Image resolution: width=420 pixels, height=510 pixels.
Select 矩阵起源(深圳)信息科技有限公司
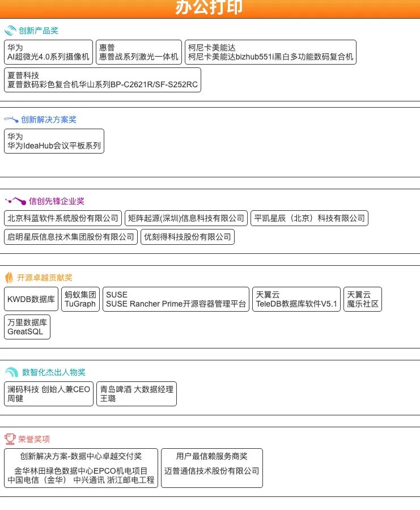pyautogui.click(x=186, y=218)
